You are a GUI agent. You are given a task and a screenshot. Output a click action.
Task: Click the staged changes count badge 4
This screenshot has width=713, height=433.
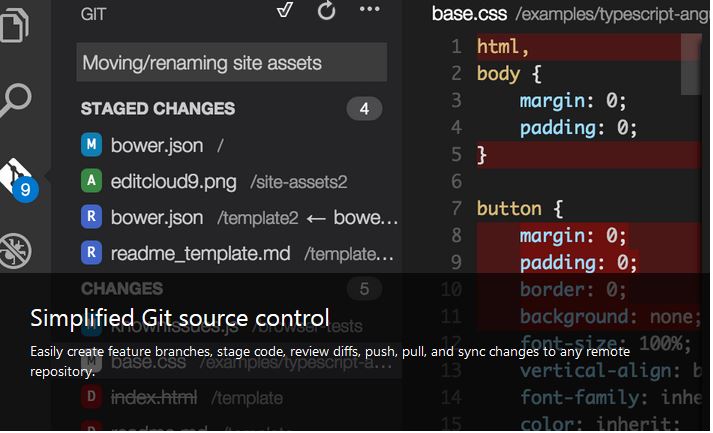coord(364,109)
